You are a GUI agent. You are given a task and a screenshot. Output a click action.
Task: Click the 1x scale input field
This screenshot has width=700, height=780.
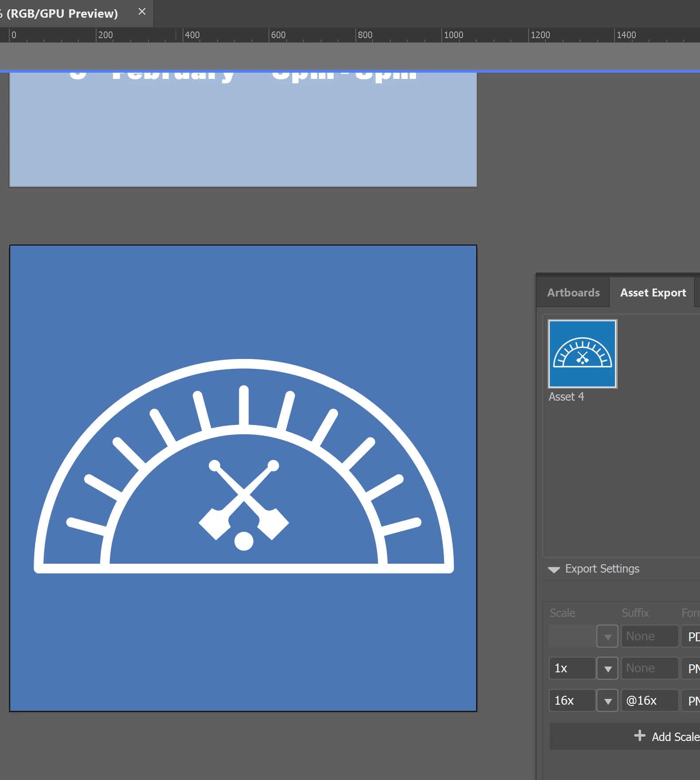click(x=572, y=668)
